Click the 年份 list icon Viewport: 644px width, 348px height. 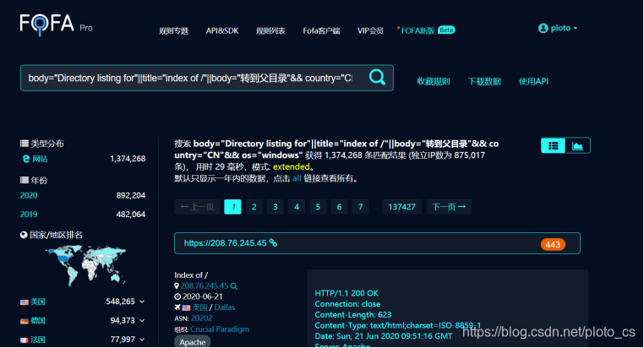pyautogui.click(x=25, y=180)
